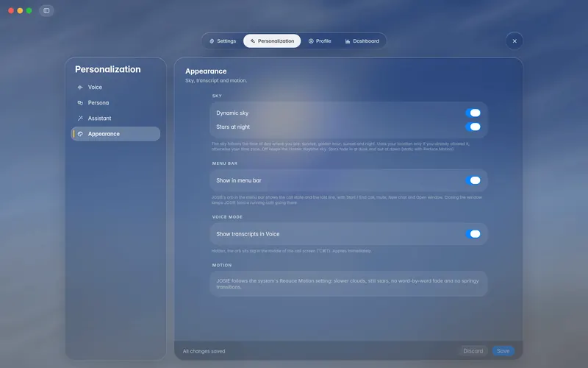Click the Appearance palette icon
This screenshot has height=368, width=588.
point(80,134)
